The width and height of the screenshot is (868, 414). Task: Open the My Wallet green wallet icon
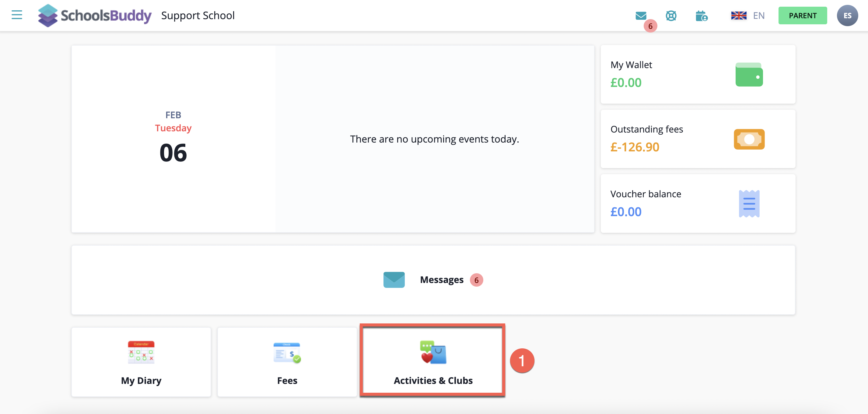click(x=749, y=75)
